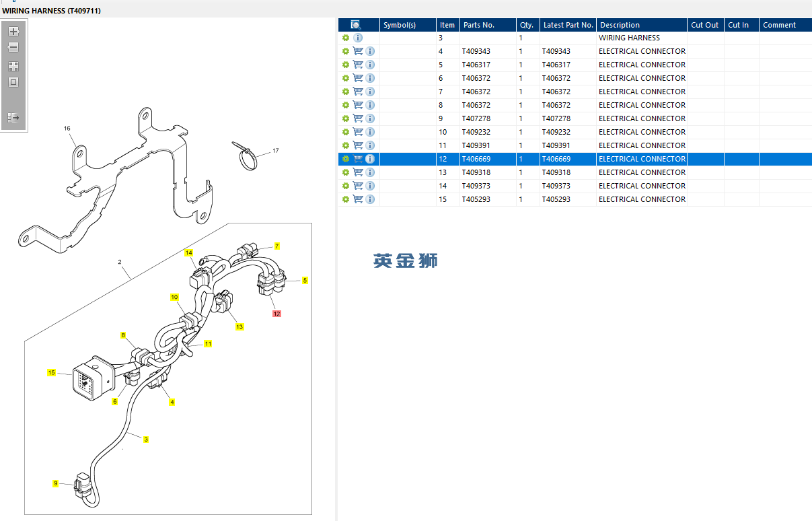The width and height of the screenshot is (812, 521).
Task: Click part number T407278 in Parts No. column
Action: (476, 118)
